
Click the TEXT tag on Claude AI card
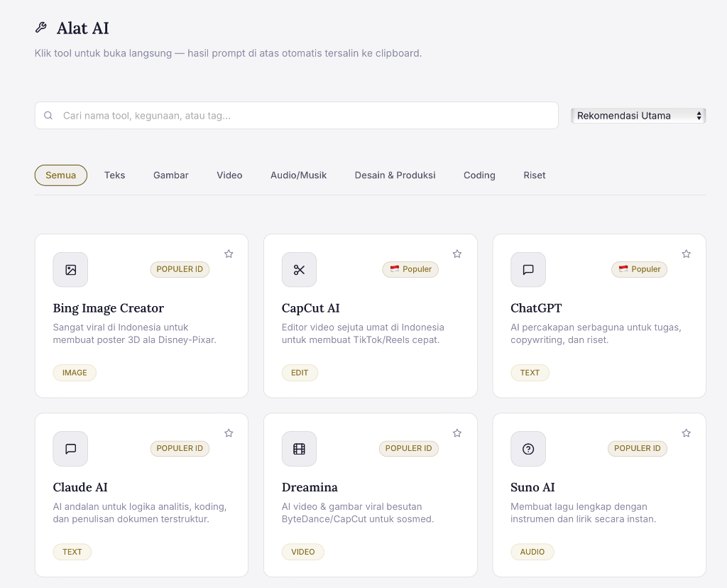[72, 552]
